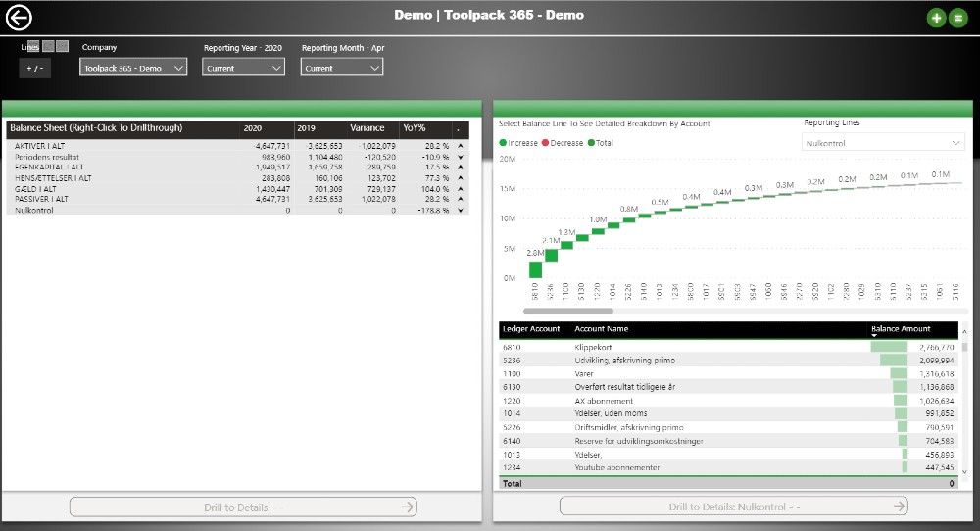
Task: Click the waterfall chart horizontal scrollbar
Action: pyautogui.click(x=566, y=311)
